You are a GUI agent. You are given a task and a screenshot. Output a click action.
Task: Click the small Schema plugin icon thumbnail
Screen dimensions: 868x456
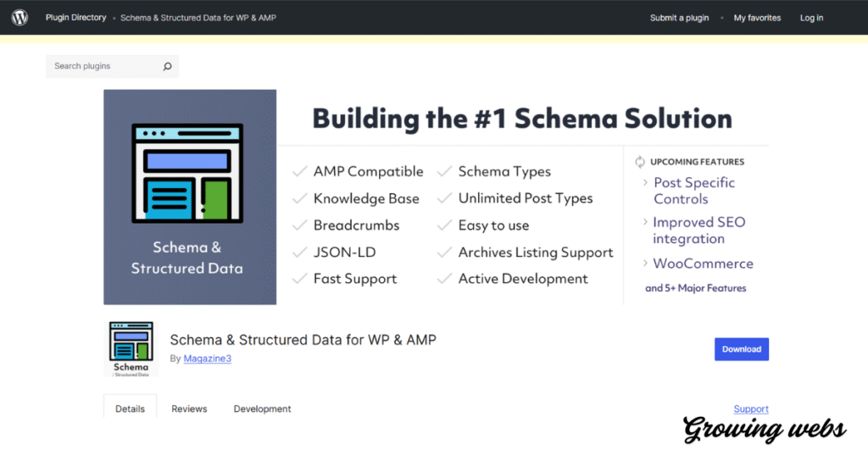point(131,348)
